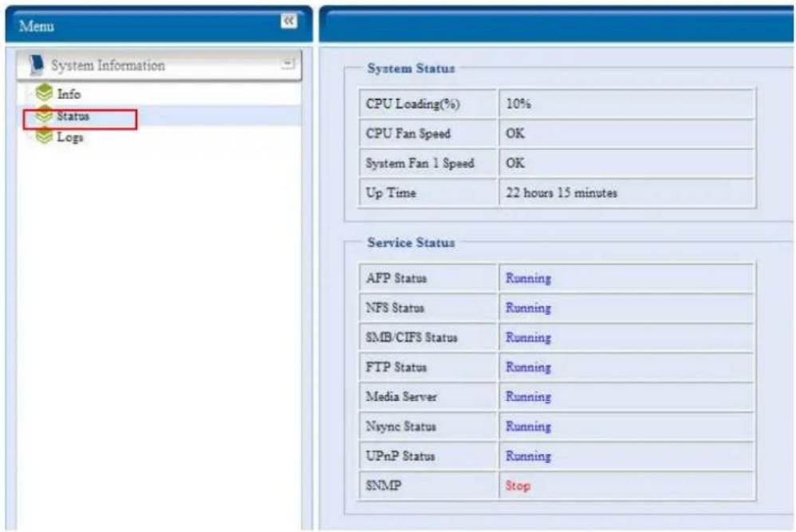Click the NFS Status Running link
The height and width of the screenshot is (532, 796).
click(528, 308)
